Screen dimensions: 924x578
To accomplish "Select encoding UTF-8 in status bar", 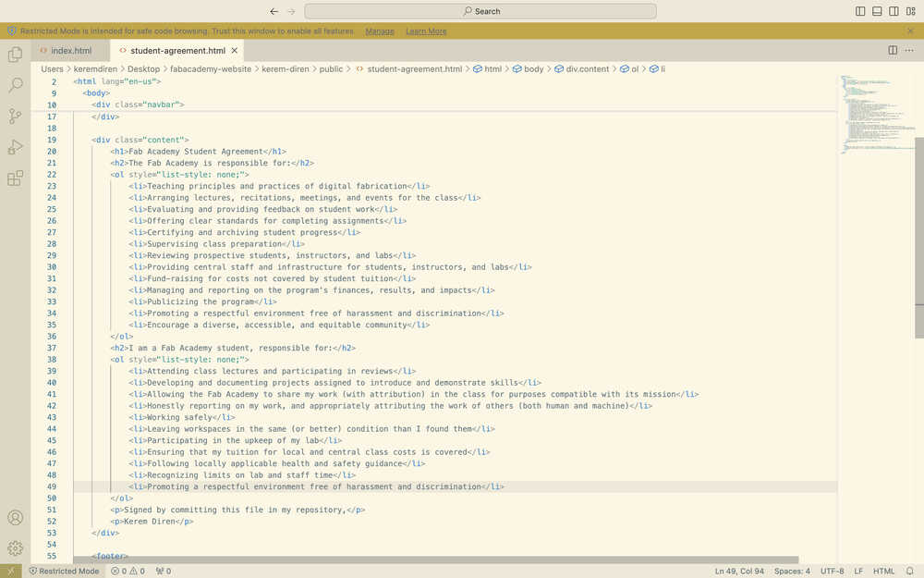I will click(x=833, y=571).
